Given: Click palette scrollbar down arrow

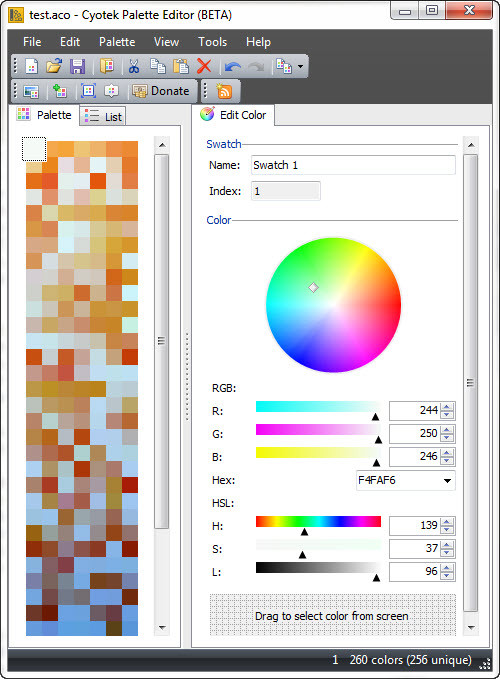Looking at the screenshot, I should [x=162, y=627].
